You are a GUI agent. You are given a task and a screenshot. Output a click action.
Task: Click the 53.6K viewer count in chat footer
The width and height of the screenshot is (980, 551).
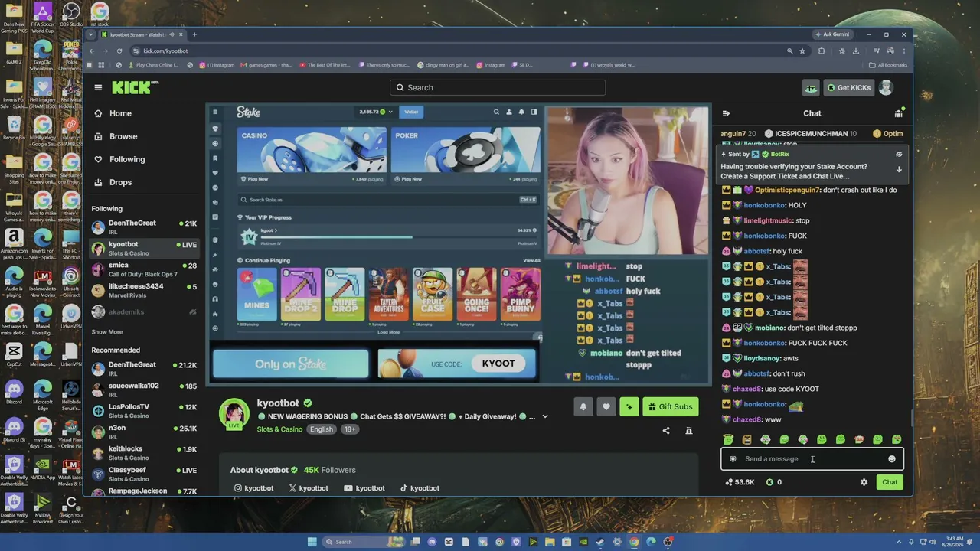click(x=740, y=482)
